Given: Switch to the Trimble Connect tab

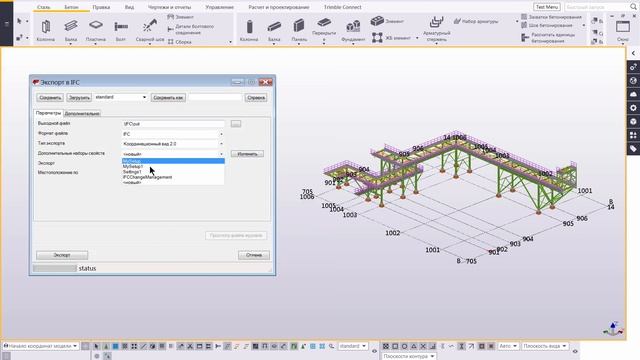Looking at the screenshot, I should (342, 7).
